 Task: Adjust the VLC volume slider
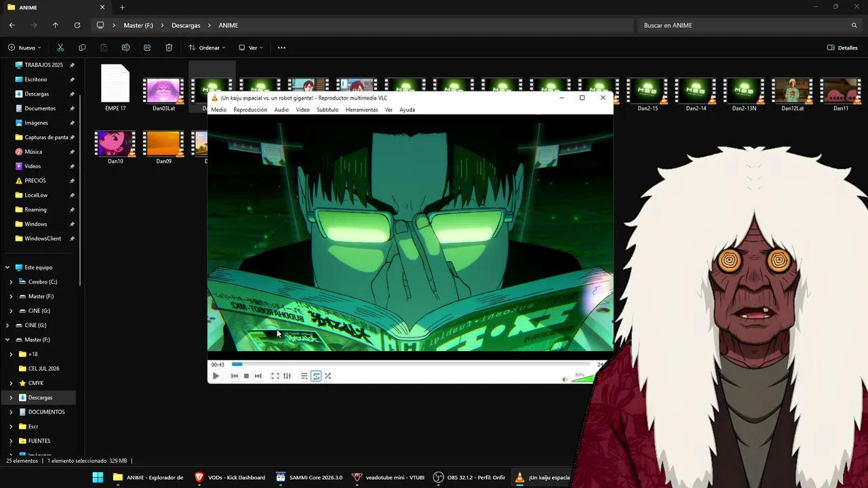[x=585, y=378]
